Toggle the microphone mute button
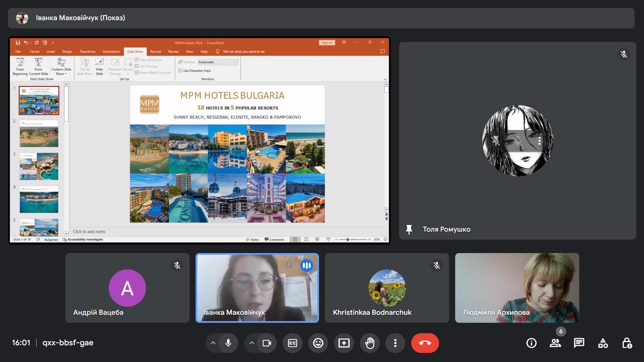 point(228,343)
